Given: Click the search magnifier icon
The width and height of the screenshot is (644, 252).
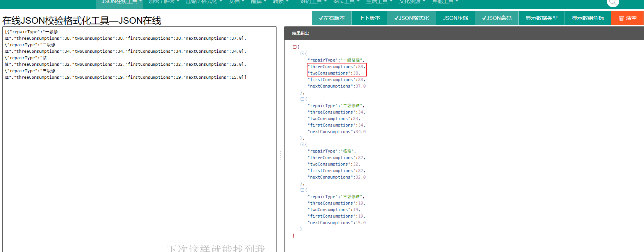Looking at the screenshot, I should [613, 2].
